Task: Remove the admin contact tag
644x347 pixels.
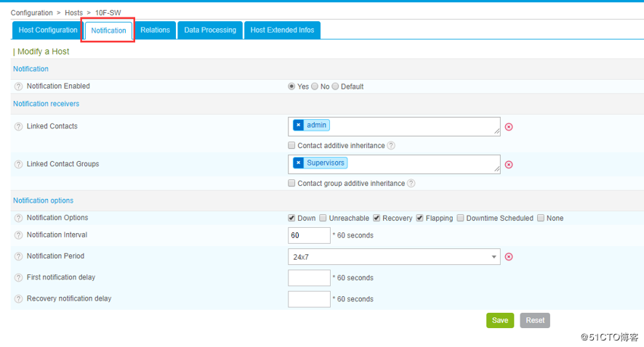Action: coord(299,125)
